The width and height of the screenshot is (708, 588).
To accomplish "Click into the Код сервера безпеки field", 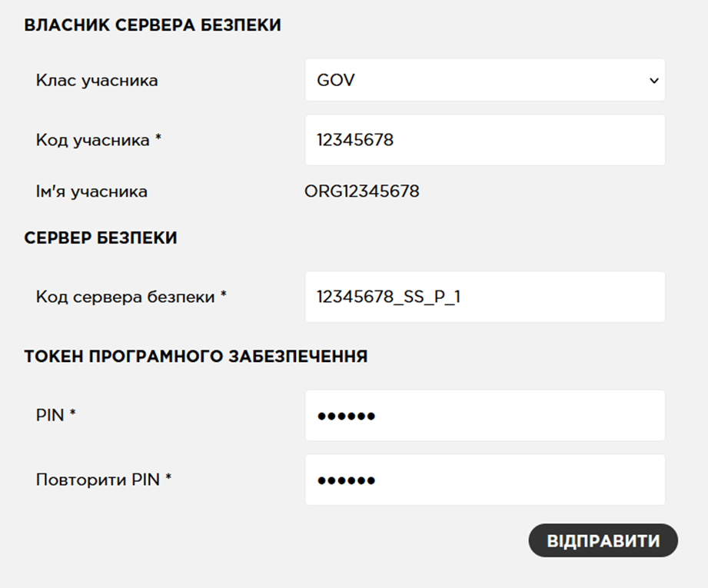I will [x=484, y=297].
